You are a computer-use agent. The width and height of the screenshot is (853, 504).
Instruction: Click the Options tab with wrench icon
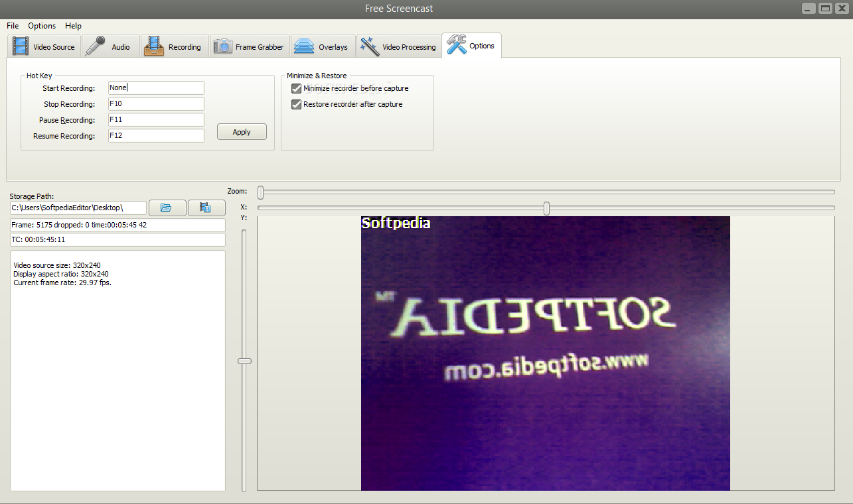472,46
